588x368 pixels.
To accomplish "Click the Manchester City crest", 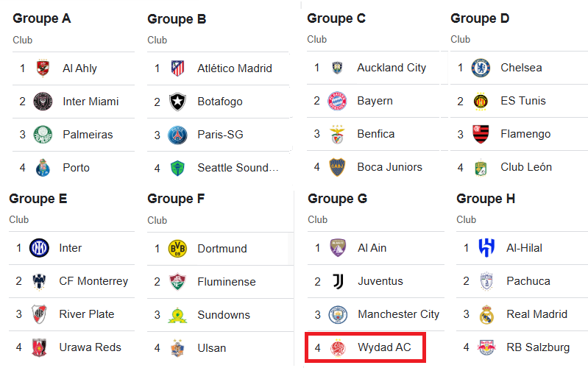I will click(338, 314).
